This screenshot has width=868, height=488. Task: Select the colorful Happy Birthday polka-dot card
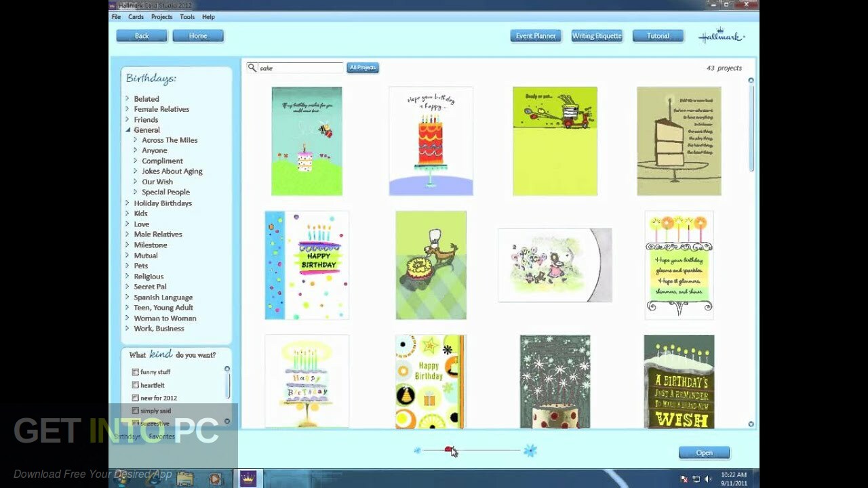(307, 265)
